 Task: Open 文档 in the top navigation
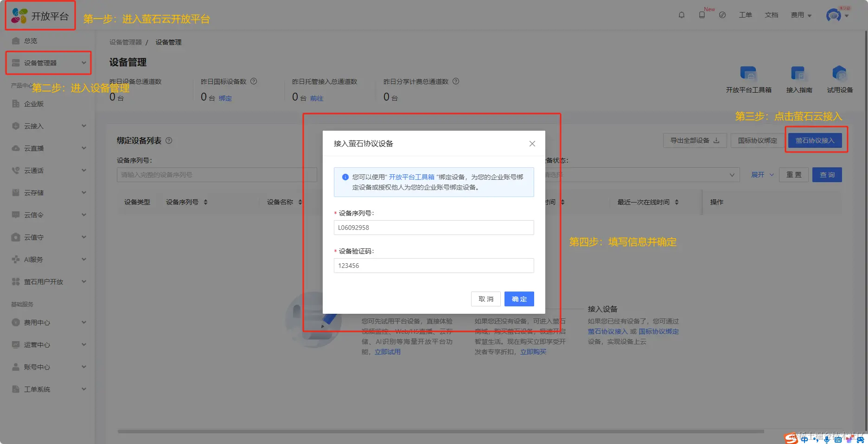[772, 15]
